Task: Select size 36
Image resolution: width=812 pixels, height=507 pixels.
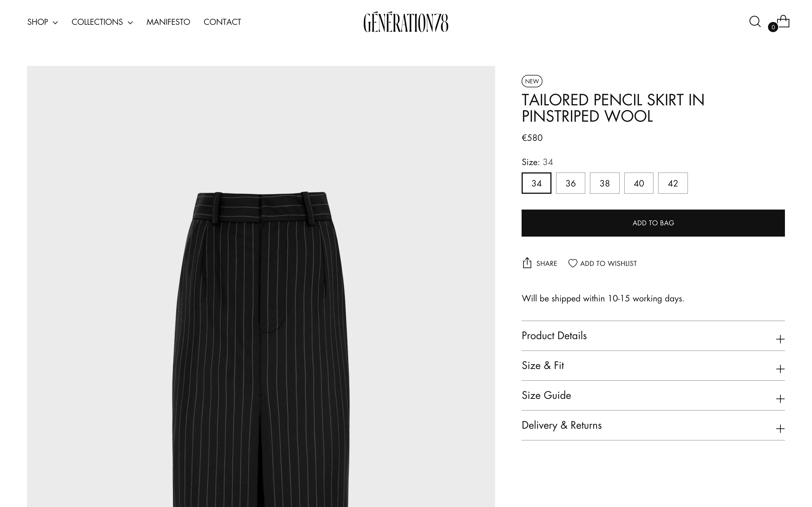Action: tap(570, 183)
